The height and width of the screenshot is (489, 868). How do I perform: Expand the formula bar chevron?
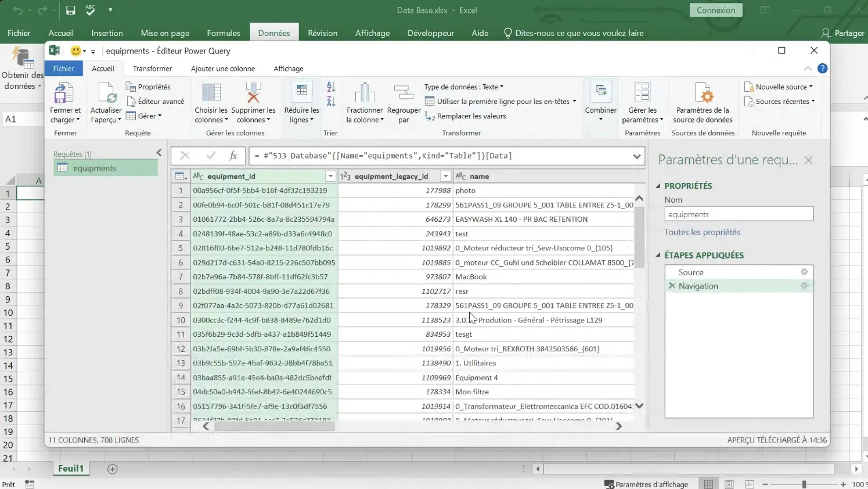click(x=637, y=156)
